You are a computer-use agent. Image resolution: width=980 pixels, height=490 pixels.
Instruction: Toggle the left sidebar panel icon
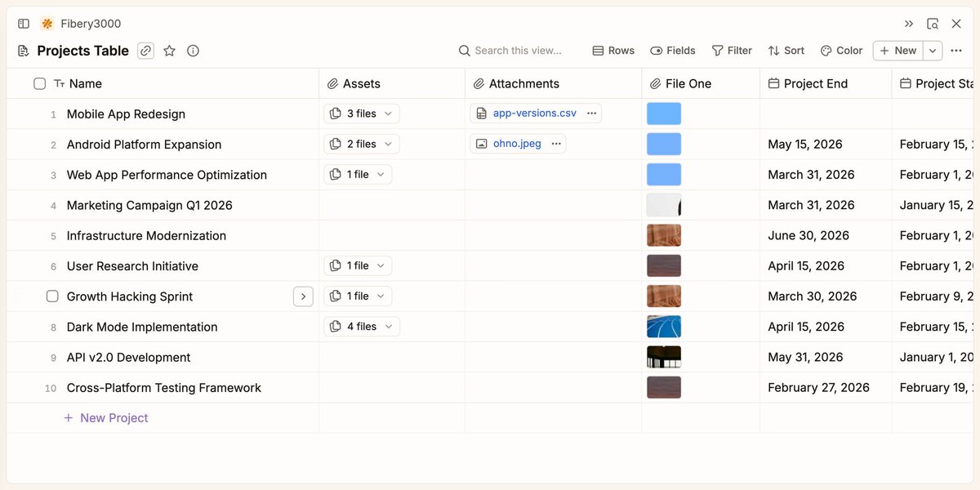coord(24,24)
